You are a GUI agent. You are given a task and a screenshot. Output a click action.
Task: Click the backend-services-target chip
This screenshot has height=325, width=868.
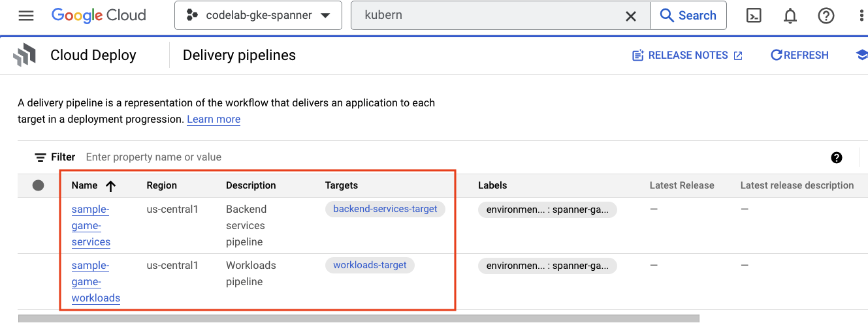pyautogui.click(x=385, y=209)
